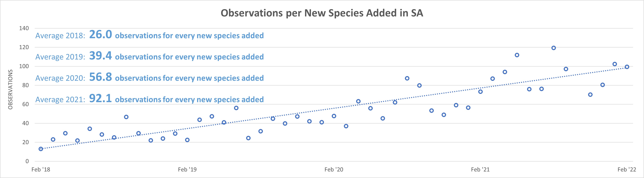Click the Feb '19 x-axis label
Image resolution: width=644 pixels, height=178 pixels.
[187, 170]
